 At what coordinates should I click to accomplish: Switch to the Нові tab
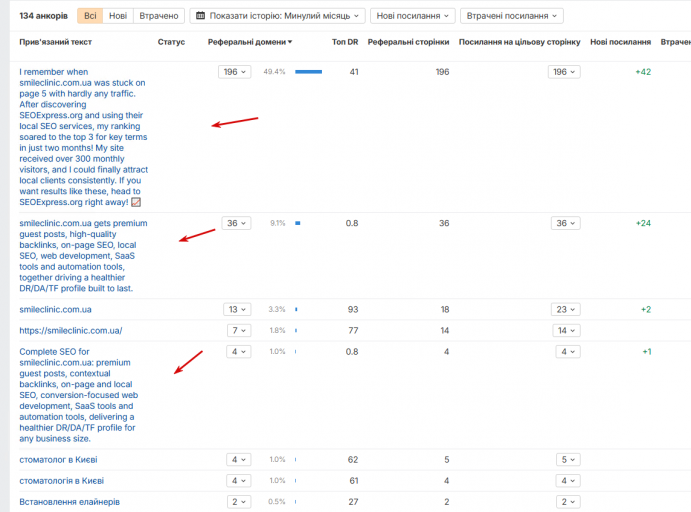[x=118, y=16]
